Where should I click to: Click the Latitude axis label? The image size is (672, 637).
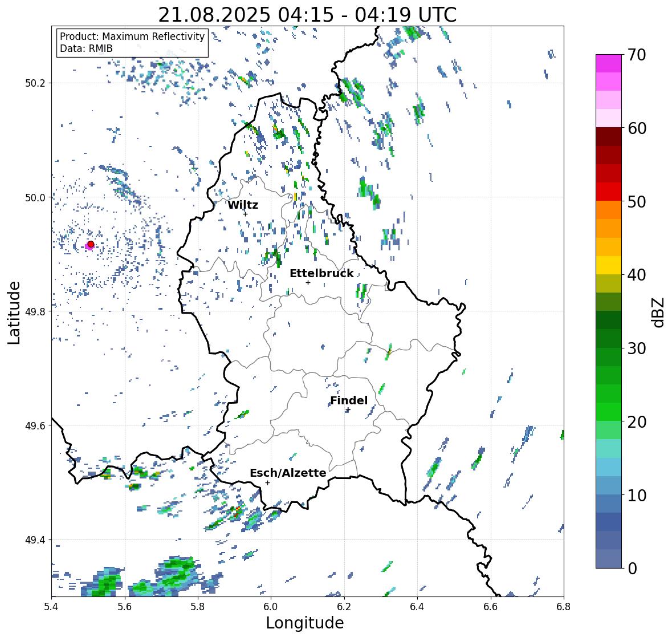point(14,313)
